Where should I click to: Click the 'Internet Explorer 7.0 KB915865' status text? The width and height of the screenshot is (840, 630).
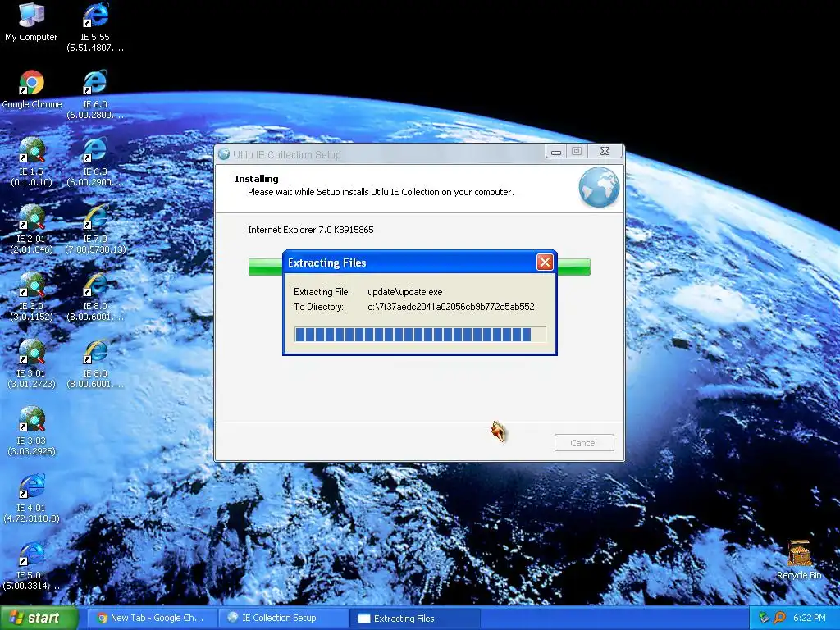pyautogui.click(x=311, y=230)
